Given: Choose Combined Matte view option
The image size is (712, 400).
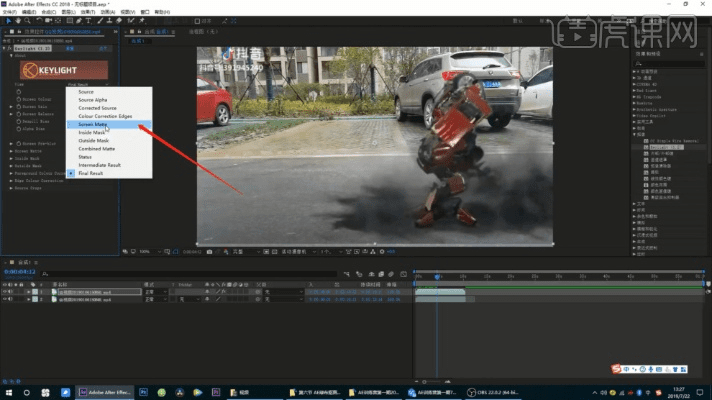Looking at the screenshot, I should (95, 149).
